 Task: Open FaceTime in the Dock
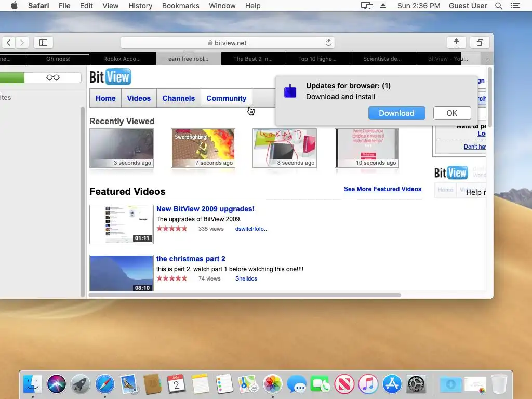[320, 384]
